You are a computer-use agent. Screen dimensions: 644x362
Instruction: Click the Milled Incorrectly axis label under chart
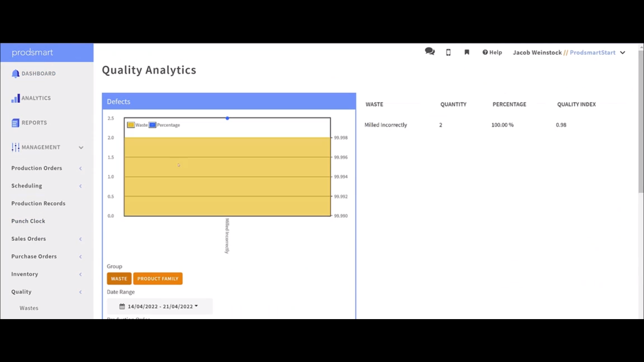(227, 236)
